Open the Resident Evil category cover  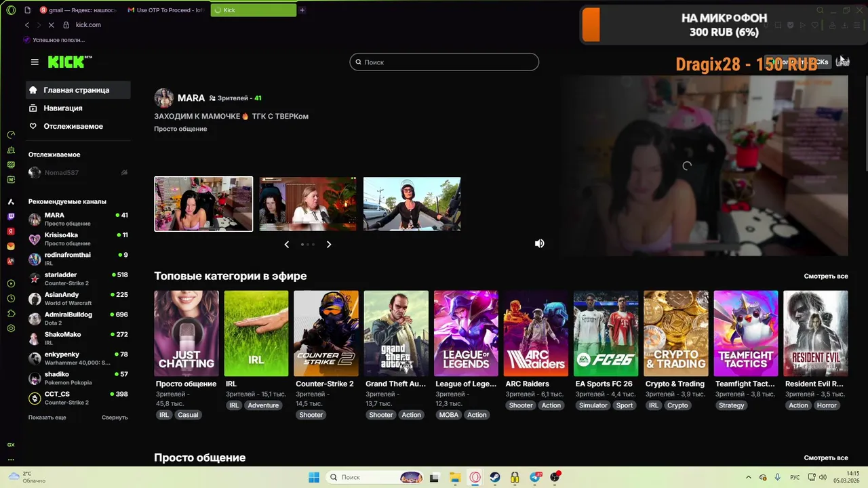click(816, 333)
